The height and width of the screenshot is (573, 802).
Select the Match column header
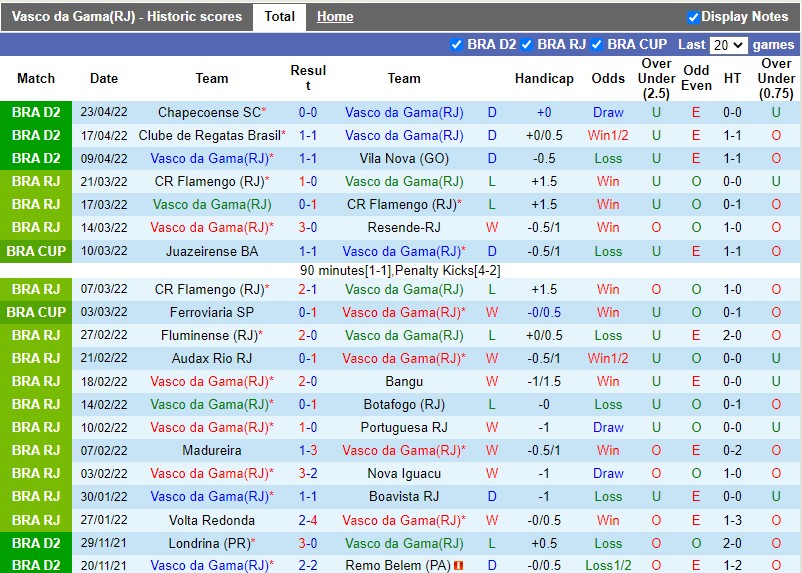point(36,78)
